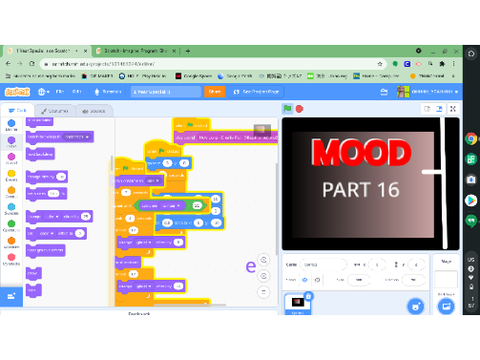480x360 pixels.
Task: Select the Motion blocks category
Action: click(x=11, y=125)
